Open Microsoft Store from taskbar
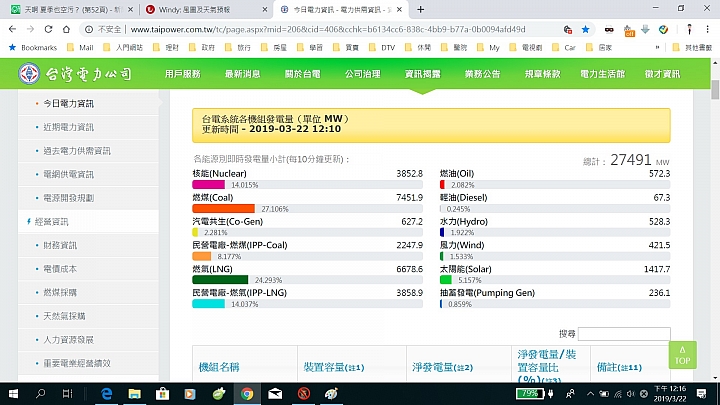The width and height of the screenshot is (720, 405). coord(163,394)
